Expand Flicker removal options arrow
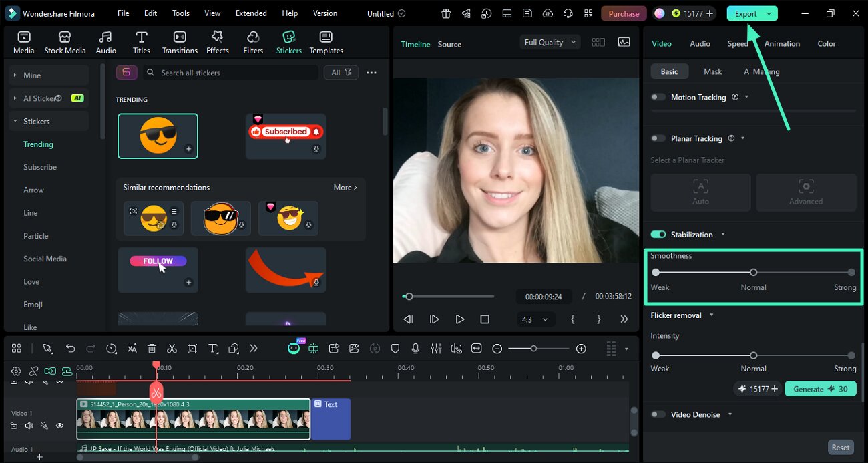868x463 pixels. (711, 315)
